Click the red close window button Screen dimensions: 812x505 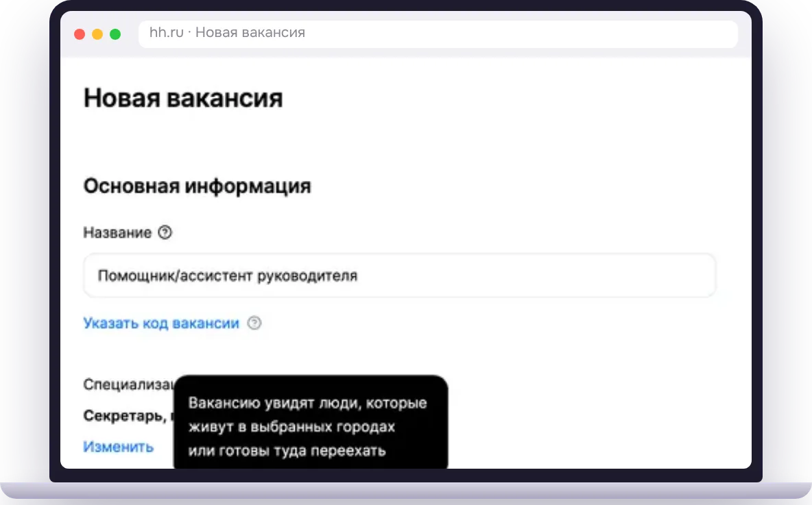(80, 34)
